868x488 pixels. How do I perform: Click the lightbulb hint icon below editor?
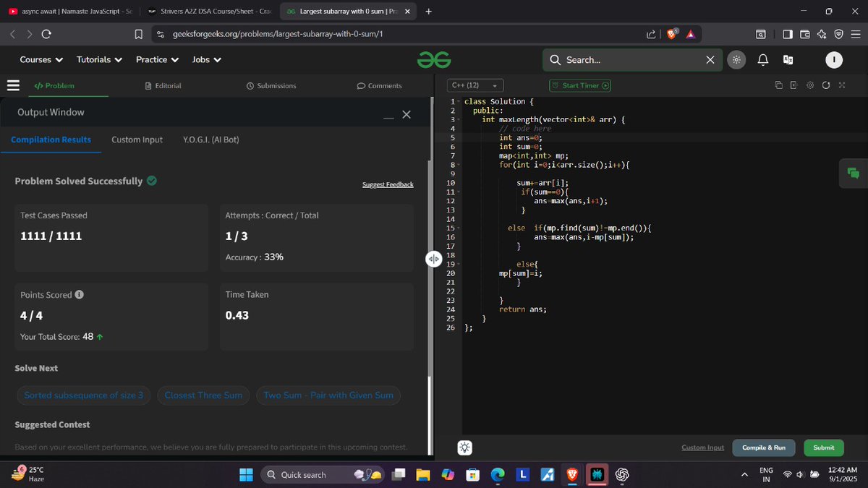click(x=464, y=448)
